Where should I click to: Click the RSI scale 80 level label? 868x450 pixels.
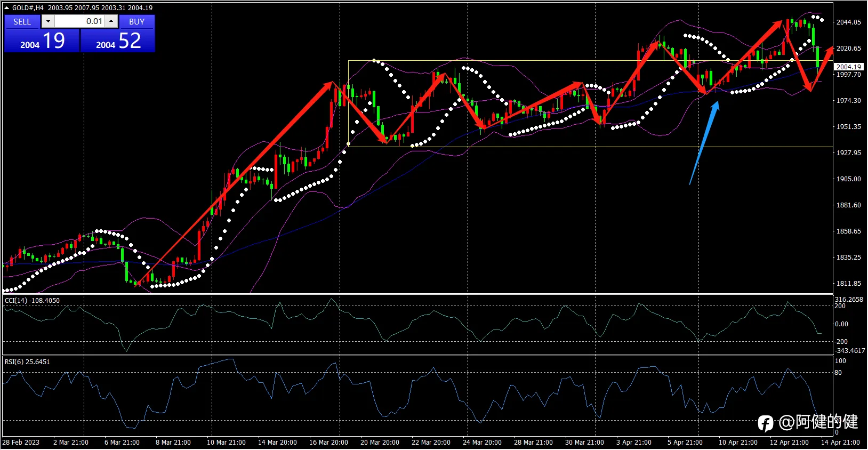[838, 373]
